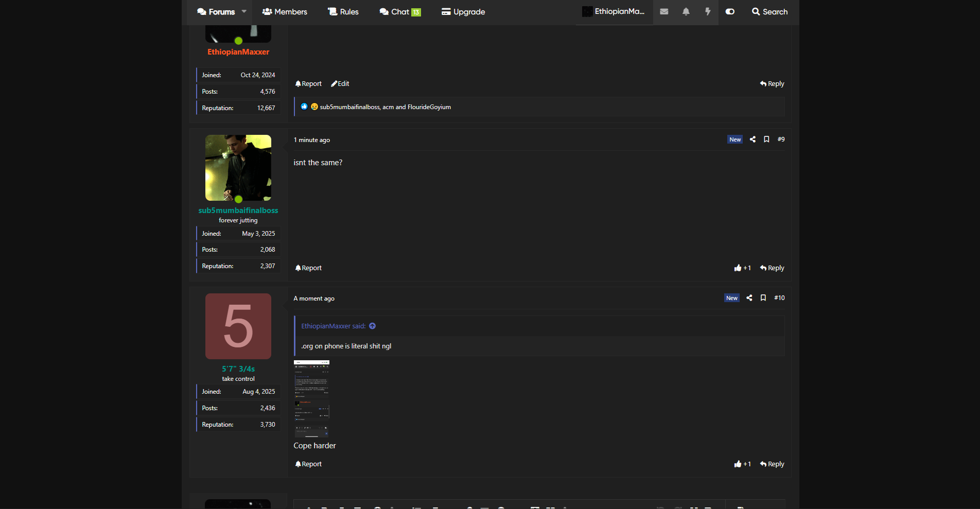Bookmark post #9
The width and height of the screenshot is (980, 509).
(x=766, y=139)
